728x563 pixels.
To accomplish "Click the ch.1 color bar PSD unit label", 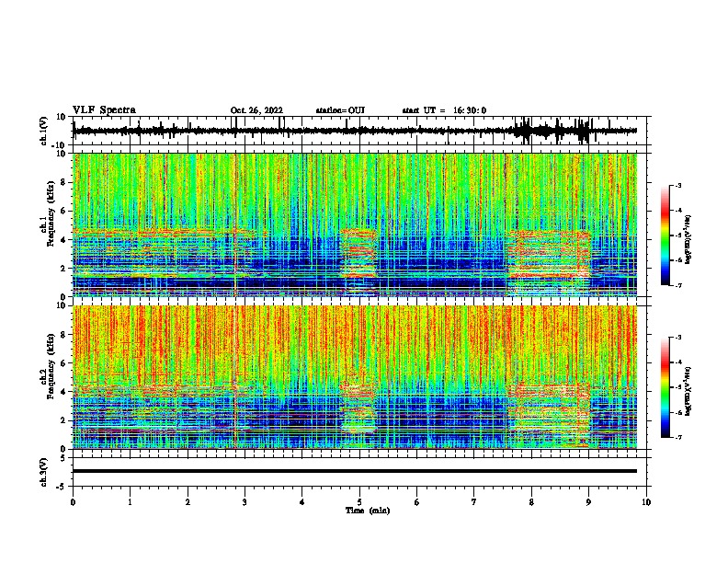I will [x=688, y=240].
